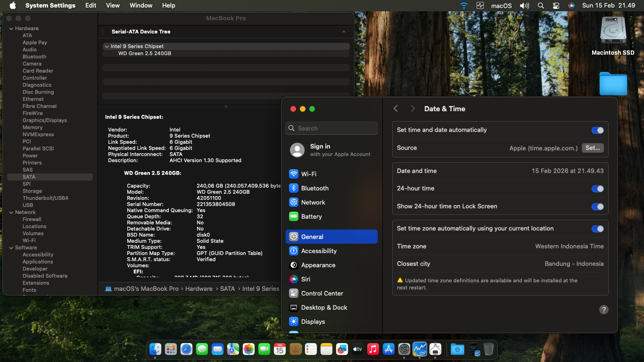Open Notes from the Dock

[326, 349]
